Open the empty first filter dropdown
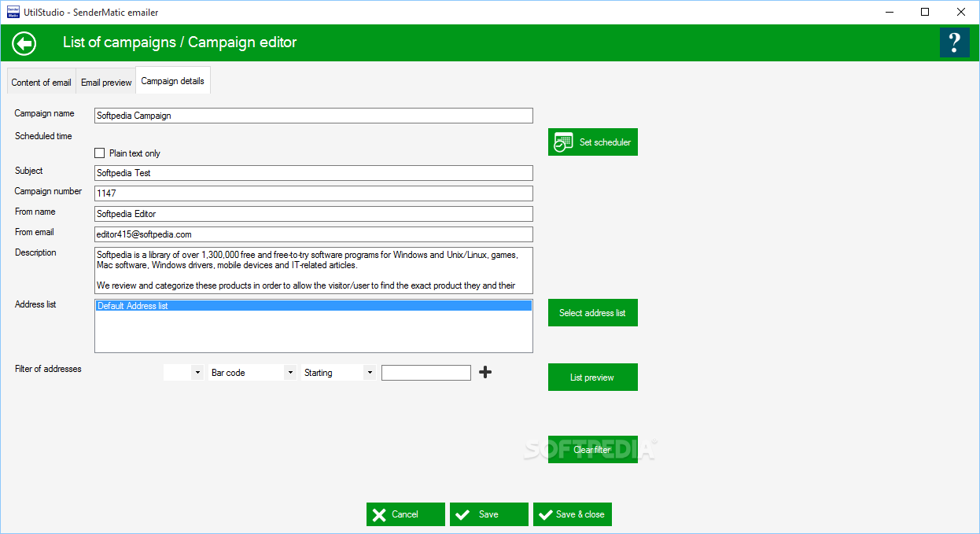The height and width of the screenshot is (534, 980). [x=184, y=373]
